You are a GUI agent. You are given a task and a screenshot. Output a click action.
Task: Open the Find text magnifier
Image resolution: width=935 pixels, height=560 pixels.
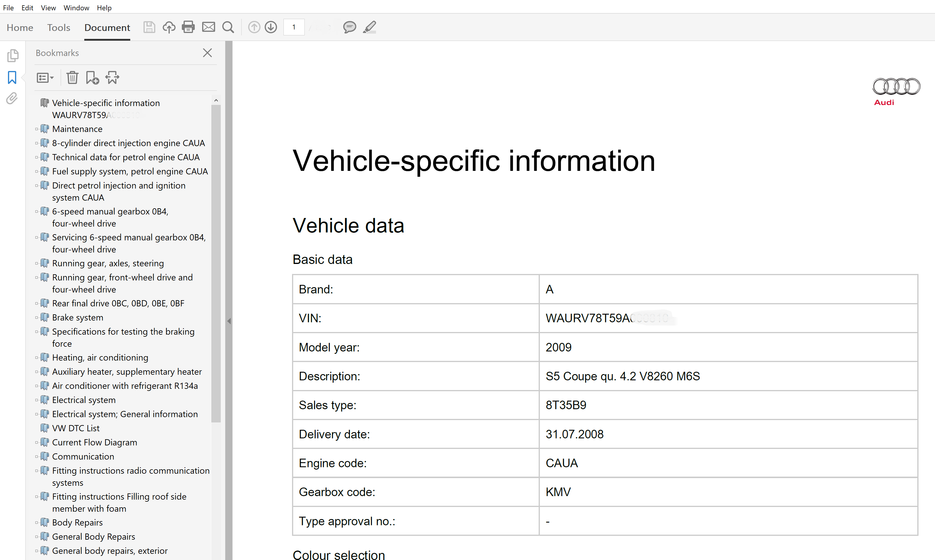click(x=228, y=27)
